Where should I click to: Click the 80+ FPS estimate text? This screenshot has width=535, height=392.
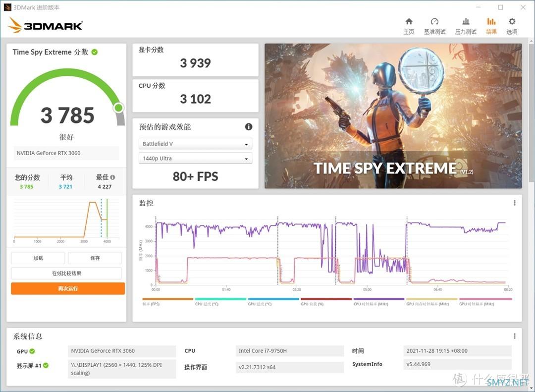tap(195, 176)
